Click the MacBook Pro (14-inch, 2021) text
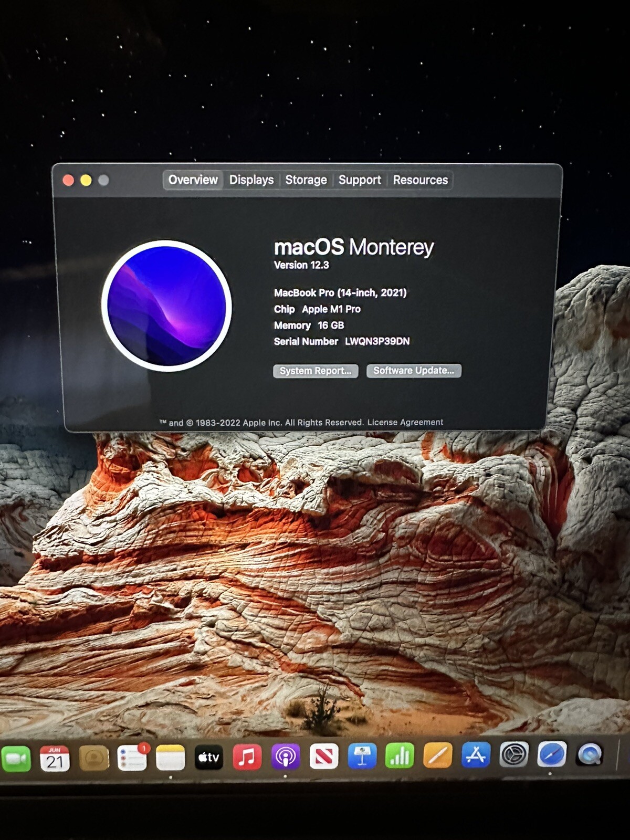630x840 pixels. 340,293
